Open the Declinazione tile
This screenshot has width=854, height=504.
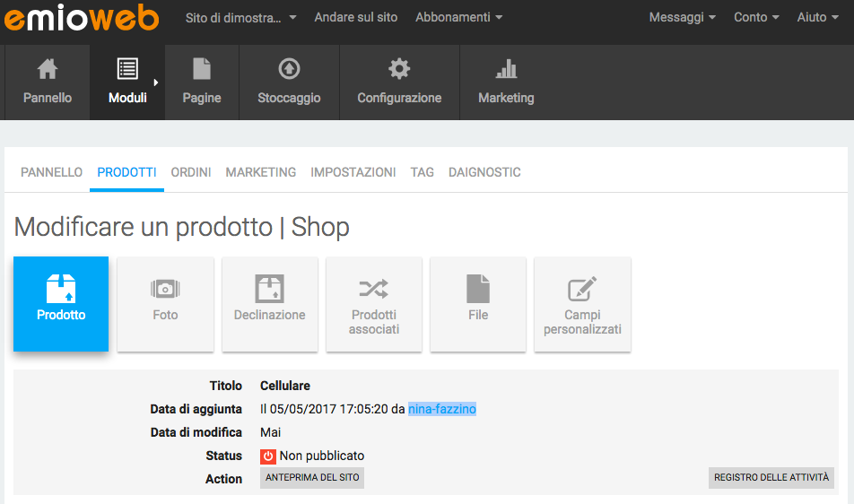click(x=270, y=303)
